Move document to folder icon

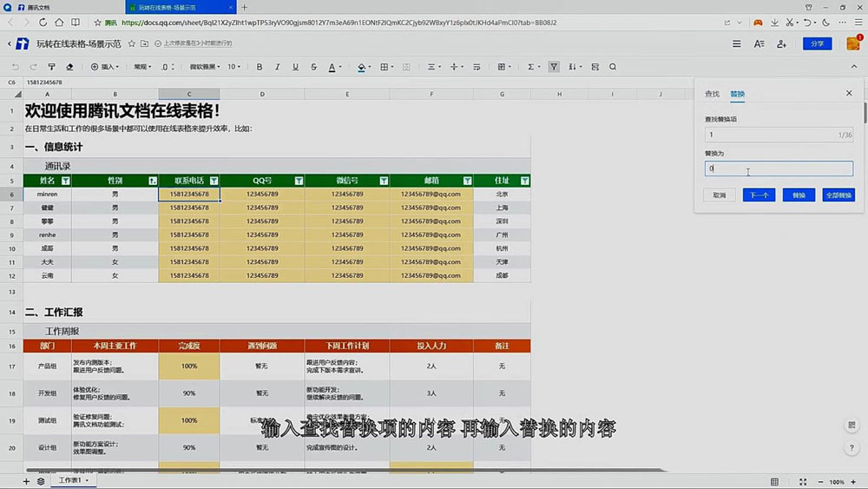(x=144, y=43)
